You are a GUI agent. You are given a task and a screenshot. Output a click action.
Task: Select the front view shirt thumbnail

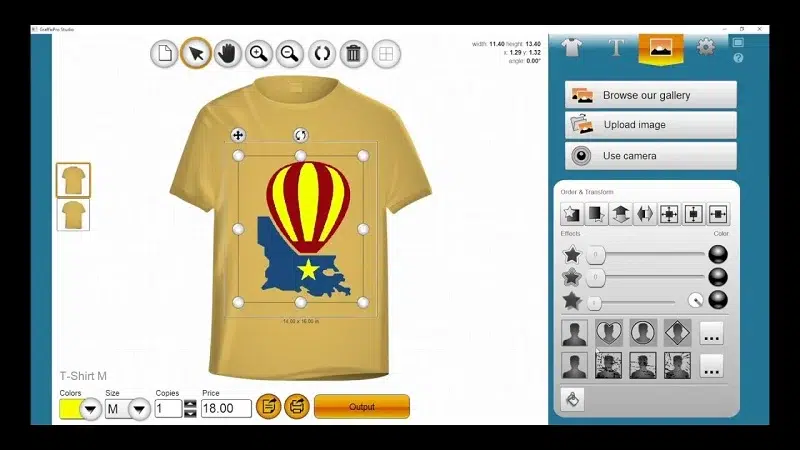click(x=73, y=180)
